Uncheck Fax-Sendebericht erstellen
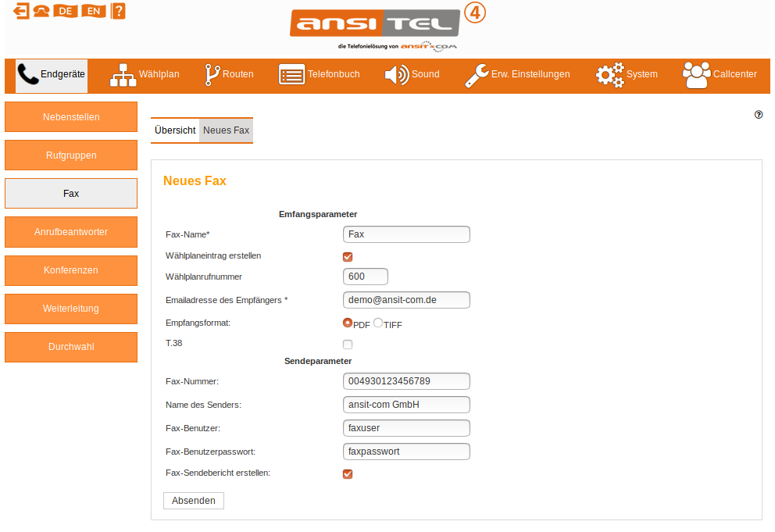The width and height of the screenshot is (775, 532). tap(347, 473)
